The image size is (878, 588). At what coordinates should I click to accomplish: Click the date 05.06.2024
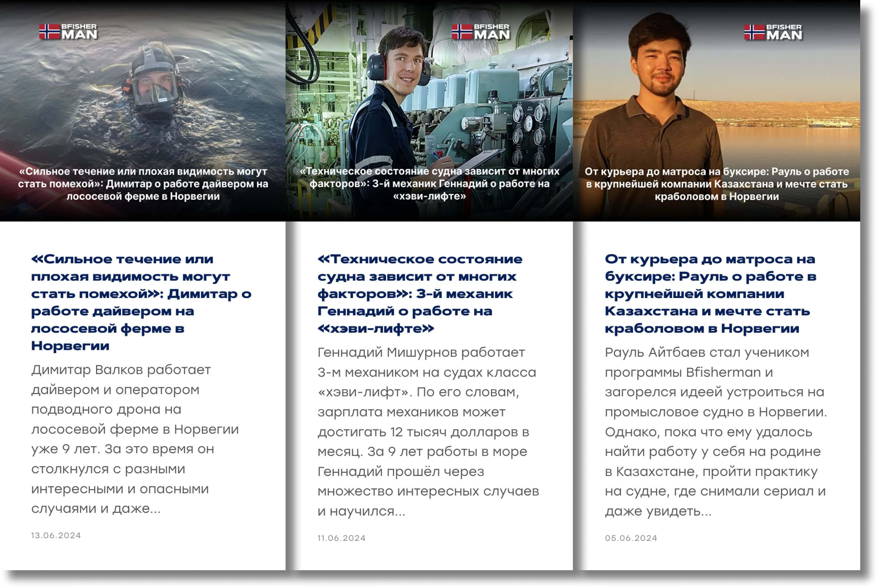pyautogui.click(x=631, y=538)
